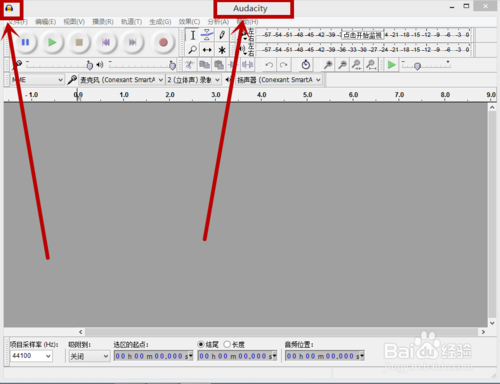Screen dimensions: 500x384
Task: Open the selection start time format arrow
Action: tap(191, 356)
